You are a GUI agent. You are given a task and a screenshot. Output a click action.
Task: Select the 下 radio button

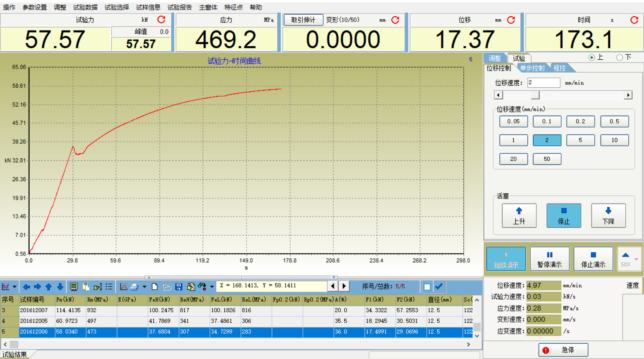tap(620, 58)
